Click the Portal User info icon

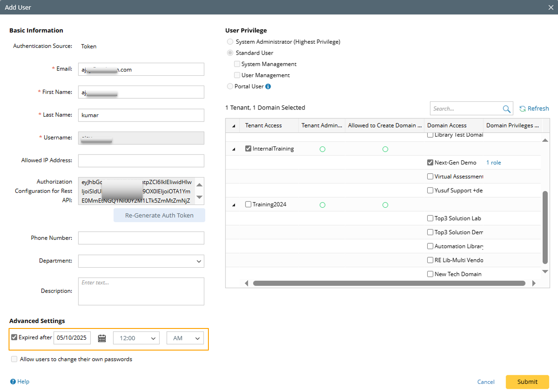pos(268,87)
